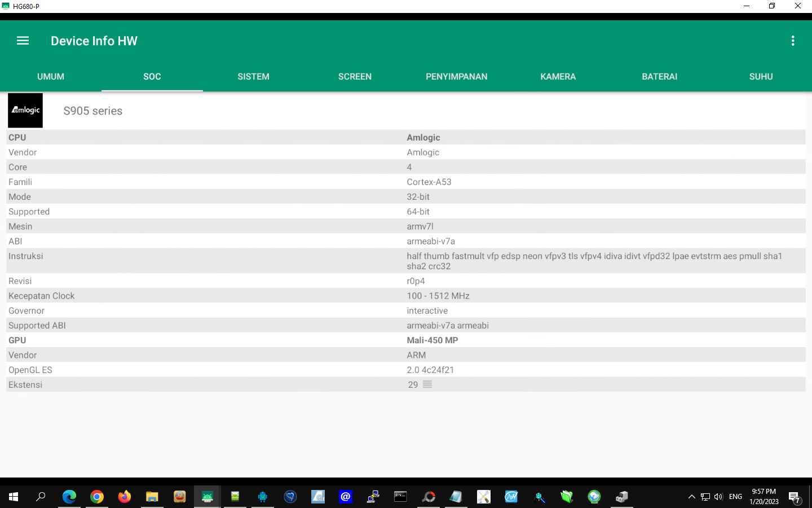Image resolution: width=812 pixels, height=508 pixels.
Task: Open the magnifier bug taskbar icon
Action: pos(539,497)
